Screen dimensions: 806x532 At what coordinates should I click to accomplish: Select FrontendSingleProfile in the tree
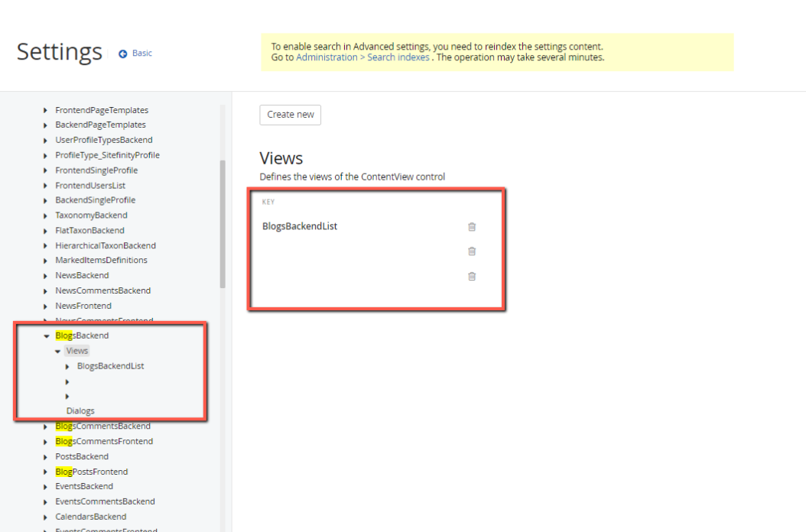tap(96, 170)
